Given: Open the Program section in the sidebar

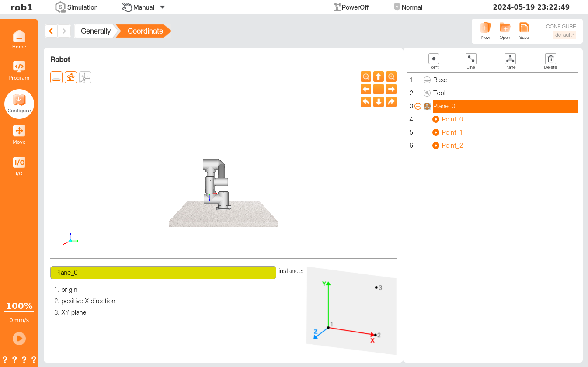Looking at the screenshot, I should click(x=19, y=71).
